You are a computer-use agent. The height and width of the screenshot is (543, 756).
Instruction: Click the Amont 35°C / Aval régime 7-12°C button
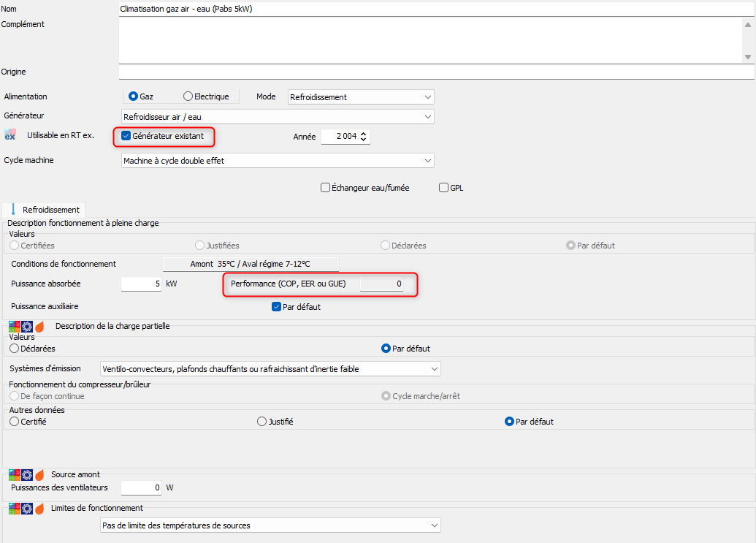click(250, 264)
